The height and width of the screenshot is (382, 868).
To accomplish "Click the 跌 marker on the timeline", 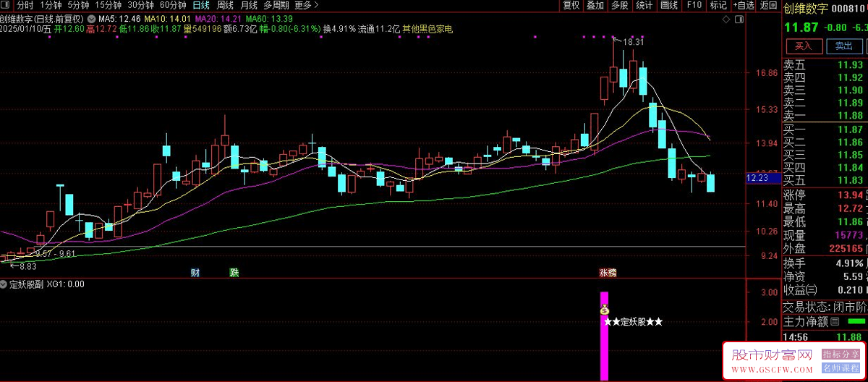I will tap(234, 273).
